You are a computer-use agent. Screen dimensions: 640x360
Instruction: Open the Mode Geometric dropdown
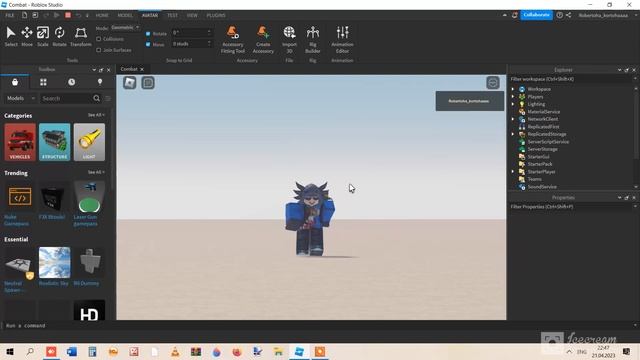125,27
